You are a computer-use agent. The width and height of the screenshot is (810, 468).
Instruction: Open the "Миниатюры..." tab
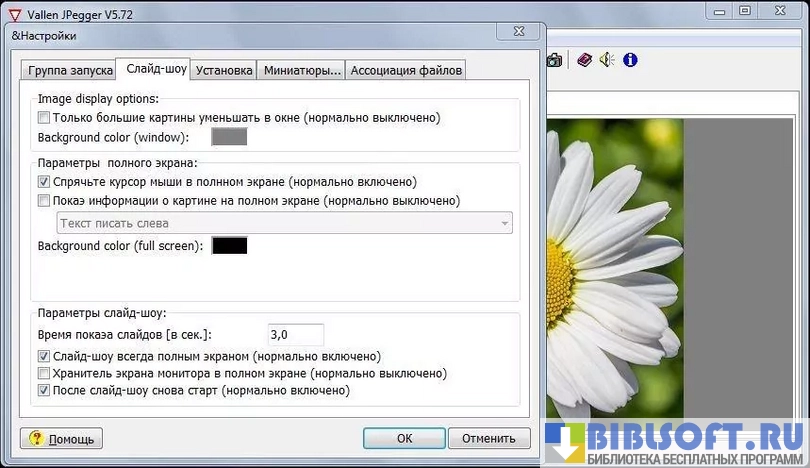coord(302,70)
